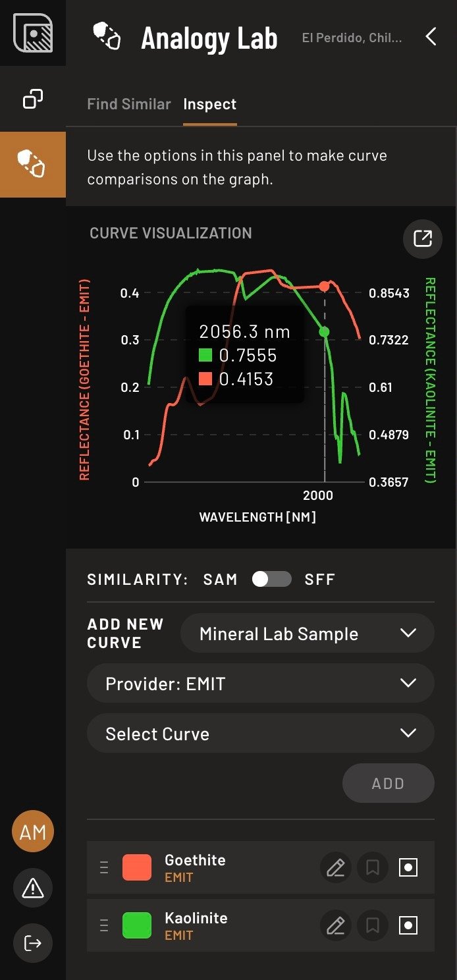Toggle Goethite curve visibility square button
This screenshot has width=457, height=980.
[408, 868]
